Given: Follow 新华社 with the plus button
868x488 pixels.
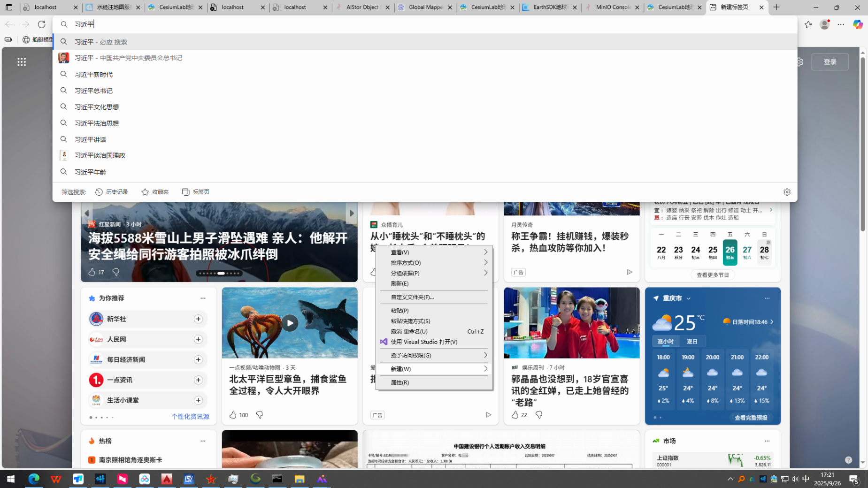Looking at the screenshot, I should click(x=198, y=319).
